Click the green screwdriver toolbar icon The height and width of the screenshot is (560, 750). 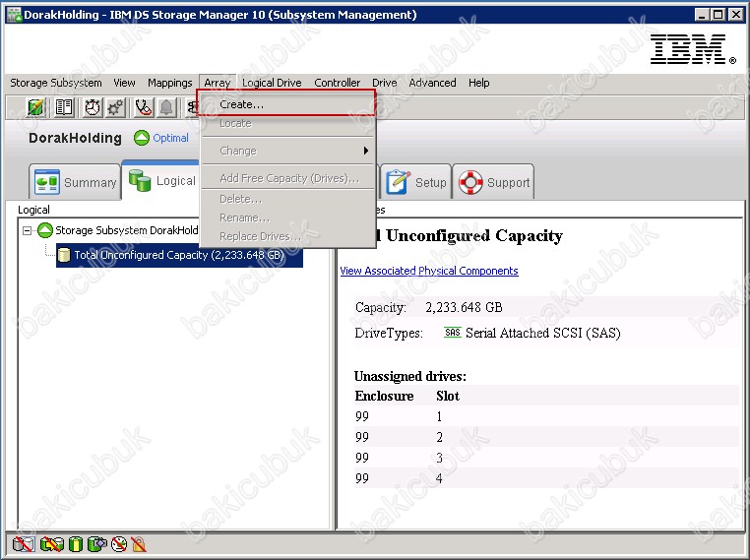35,107
